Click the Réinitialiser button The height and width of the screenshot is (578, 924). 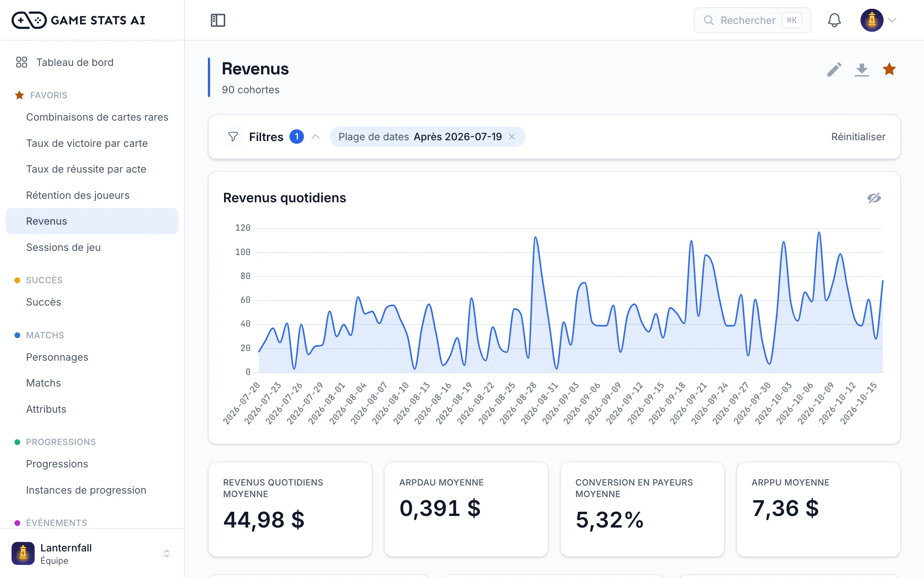point(858,137)
